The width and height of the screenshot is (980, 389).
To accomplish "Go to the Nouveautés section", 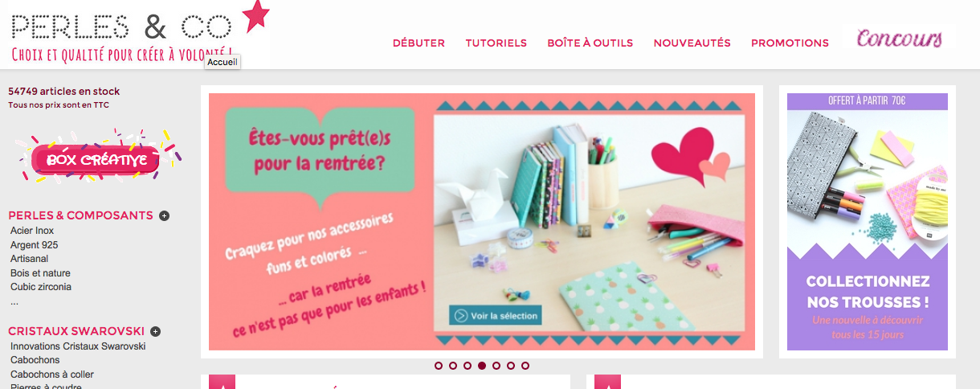I will click(692, 43).
